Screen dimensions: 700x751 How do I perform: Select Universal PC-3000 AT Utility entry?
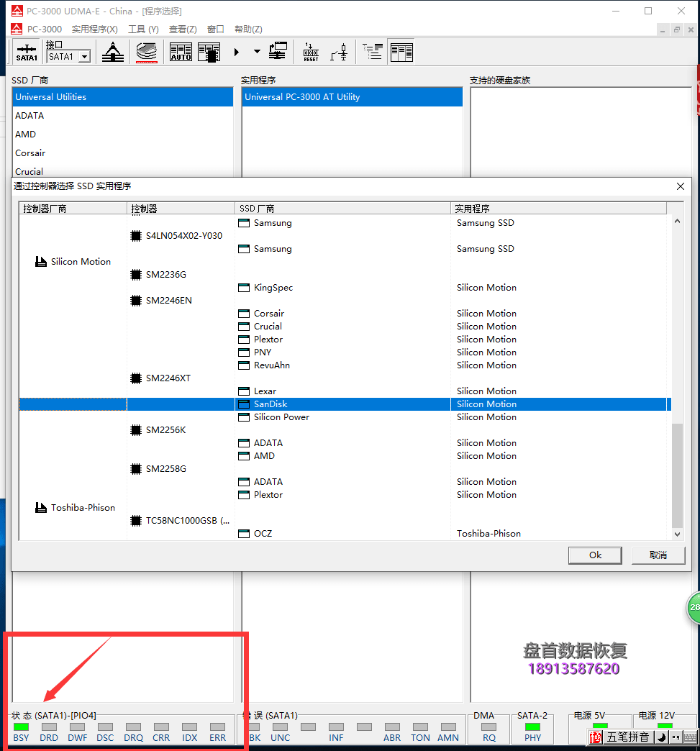[352, 96]
